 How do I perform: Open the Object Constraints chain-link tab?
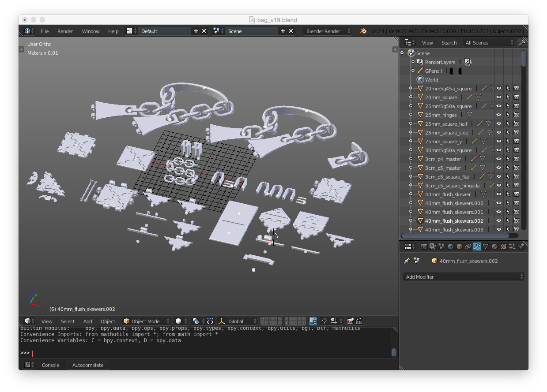[468, 246]
